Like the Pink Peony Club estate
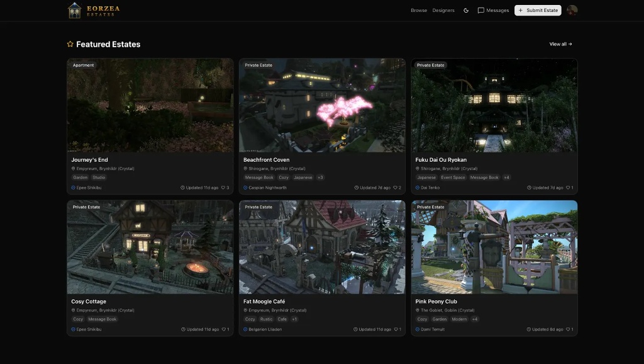The height and width of the screenshot is (364, 644). [567, 329]
